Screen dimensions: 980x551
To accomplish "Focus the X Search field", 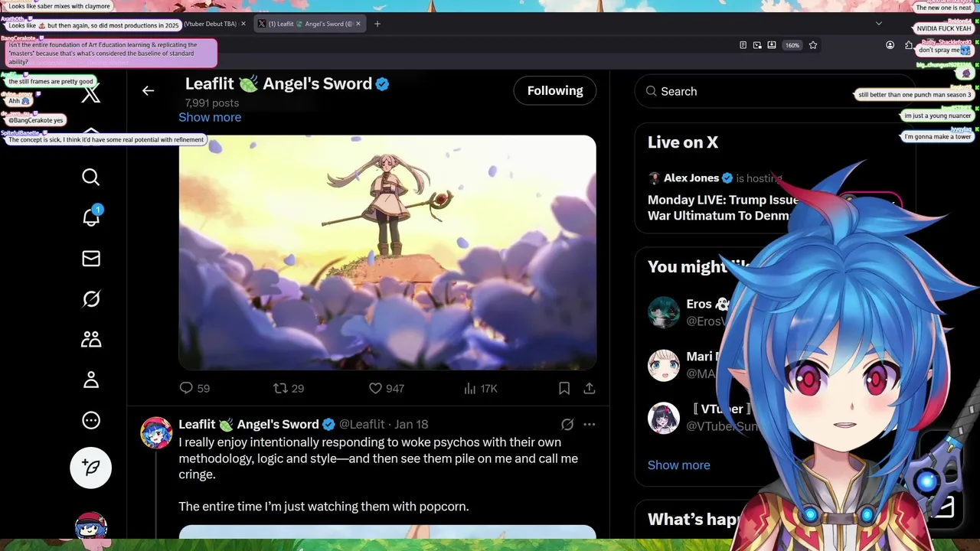I will pyautogui.click(x=773, y=91).
